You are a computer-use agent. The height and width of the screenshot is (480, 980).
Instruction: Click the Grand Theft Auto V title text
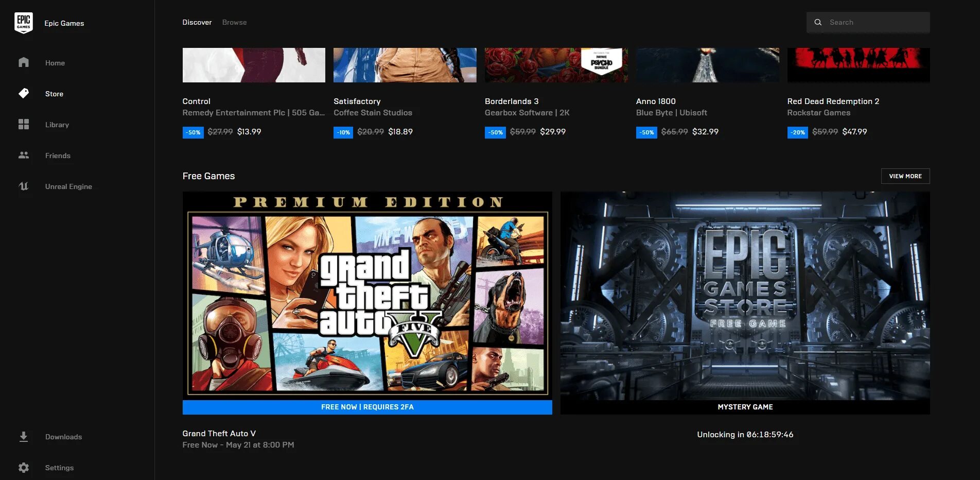(x=219, y=433)
